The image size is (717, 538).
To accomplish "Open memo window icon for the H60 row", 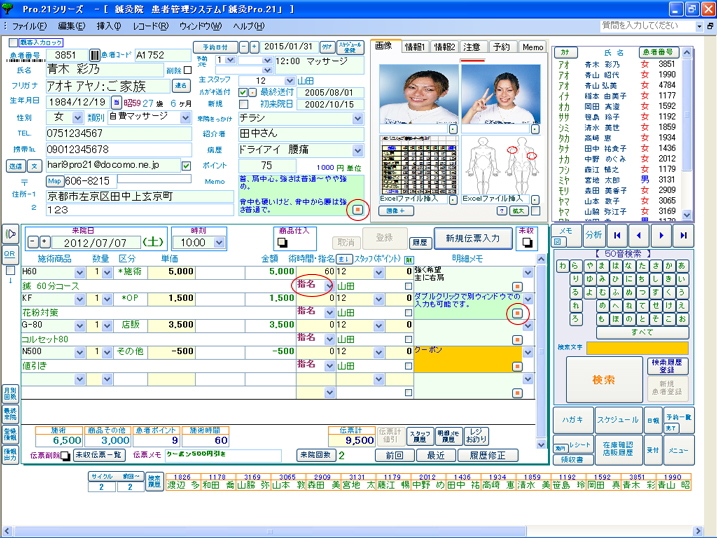I will [517, 287].
